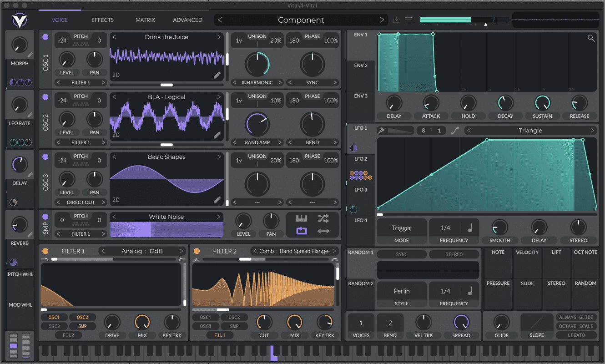Toggle the SMP sampler power dot

click(45, 217)
